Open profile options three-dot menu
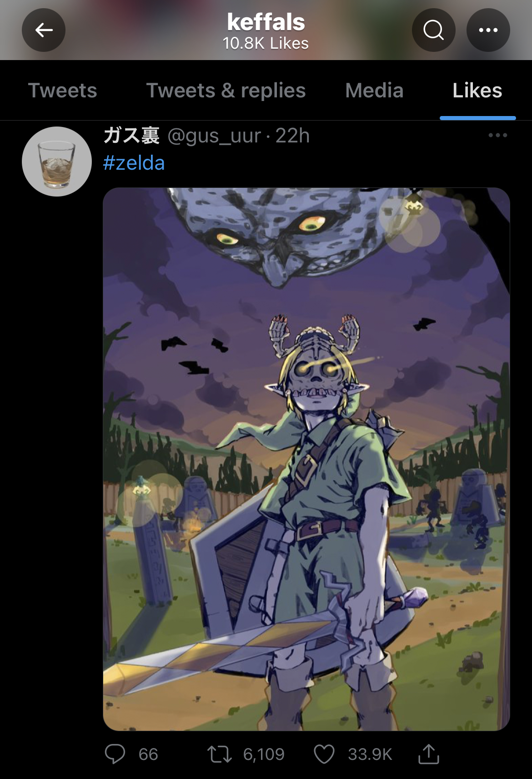532x779 pixels. point(488,30)
